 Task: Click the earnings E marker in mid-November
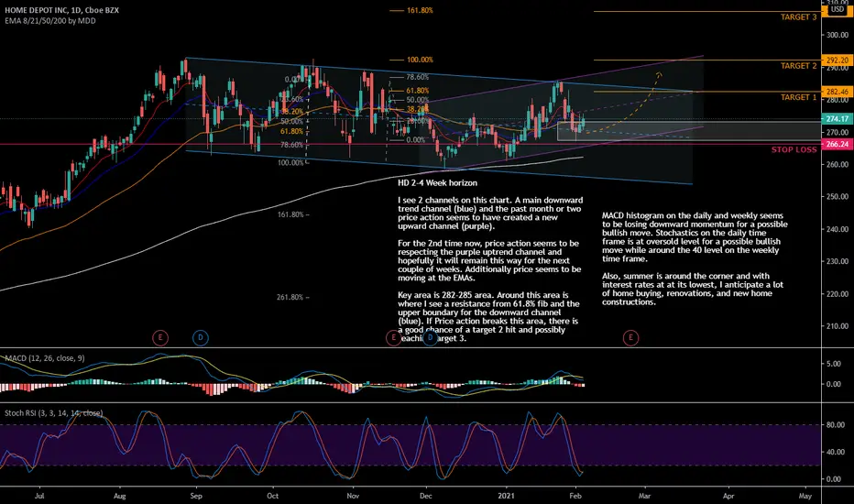[393, 338]
